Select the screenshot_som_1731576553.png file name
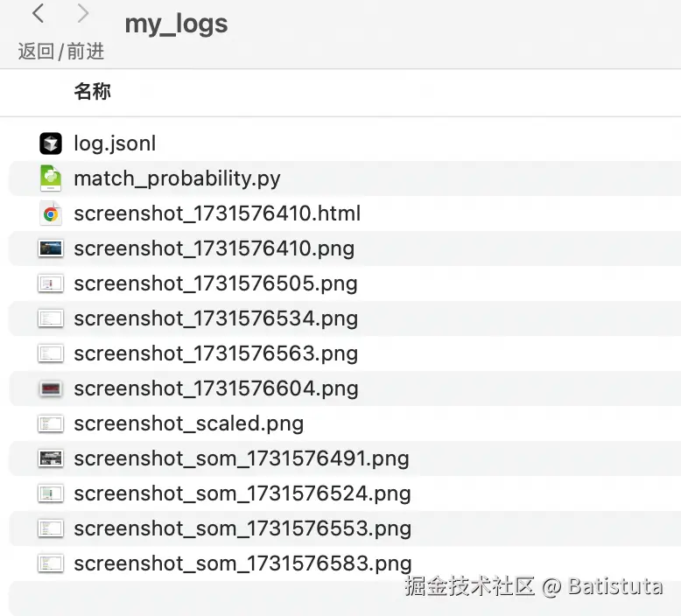 [242, 528]
